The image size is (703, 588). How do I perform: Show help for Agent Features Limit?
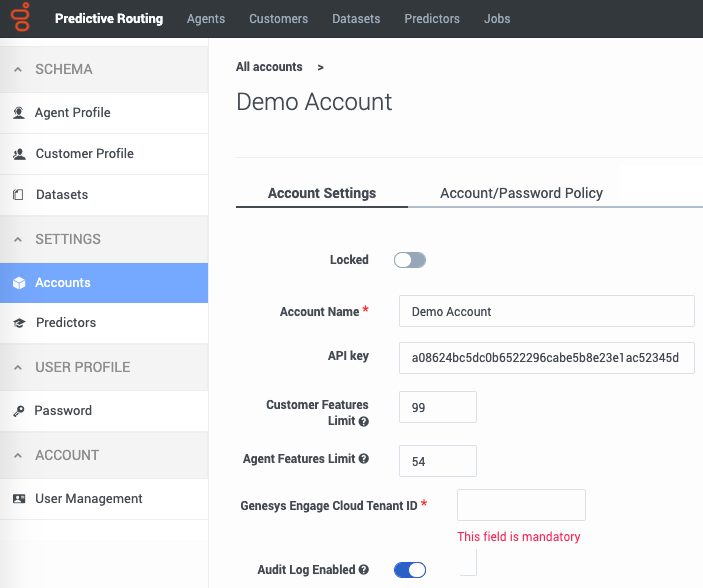(x=364, y=458)
